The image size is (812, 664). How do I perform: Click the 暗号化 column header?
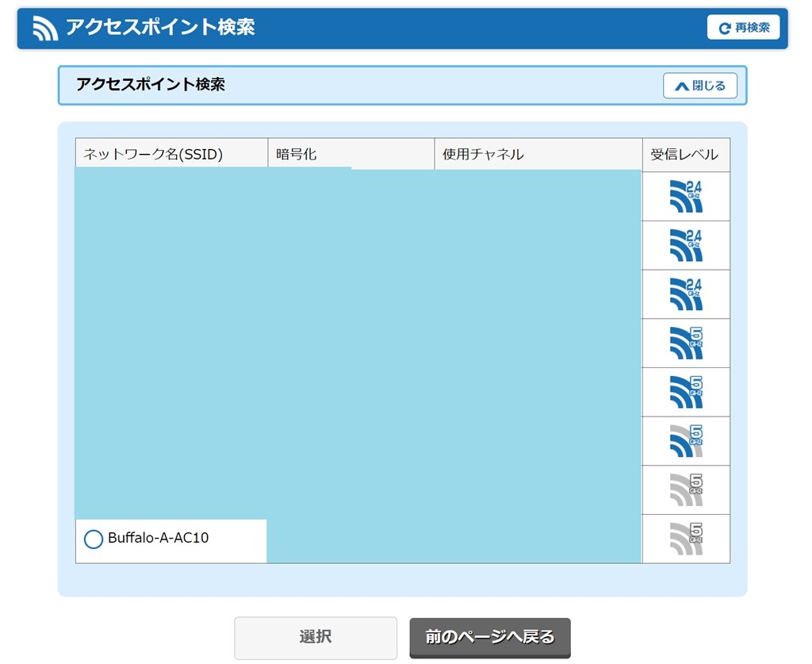pos(351,154)
